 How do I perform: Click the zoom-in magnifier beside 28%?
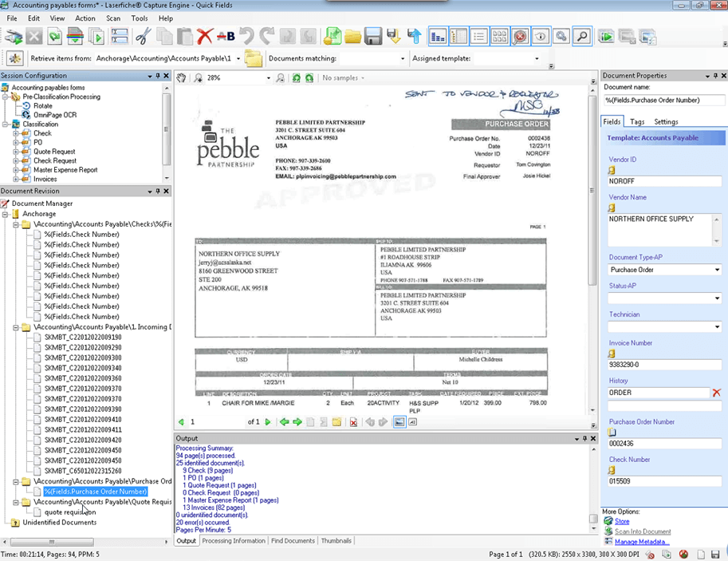pos(199,78)
